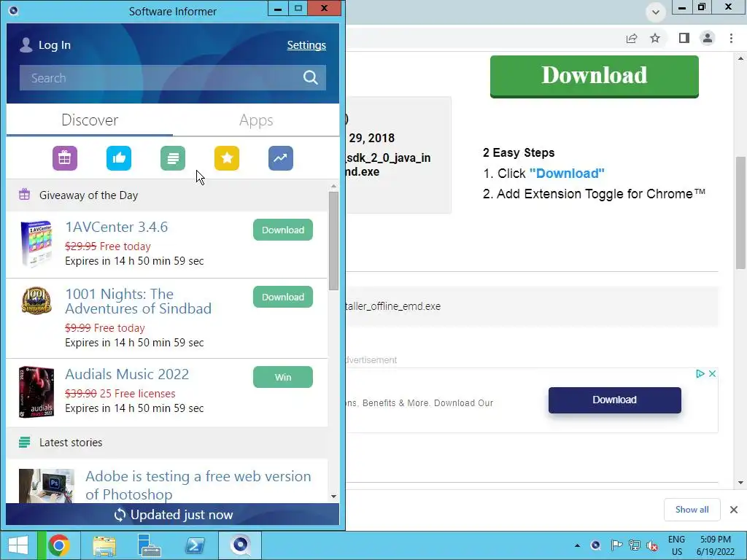
Task: Click the Log In link
Action: click(x=54, y=45)
